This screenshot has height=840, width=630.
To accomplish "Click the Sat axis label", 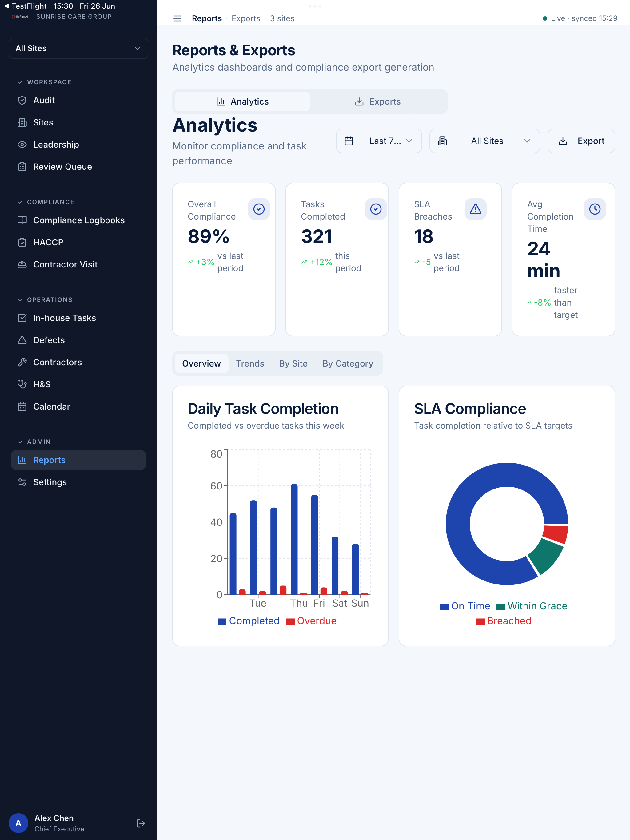I will [x=340, y=604].
